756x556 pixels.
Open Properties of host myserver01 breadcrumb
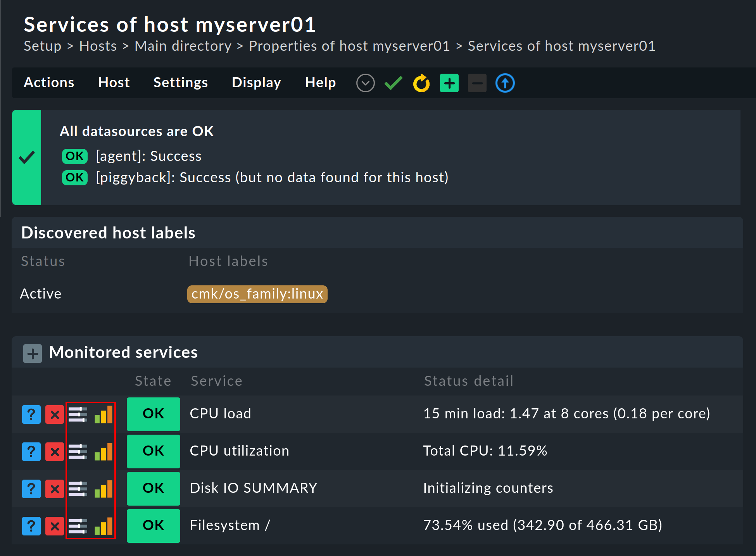[x=349, y=46]
